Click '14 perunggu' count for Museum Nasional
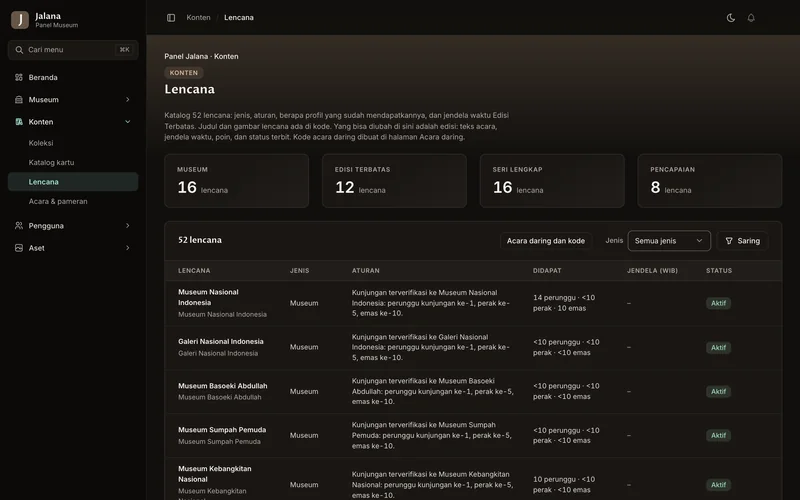Screen dimensions: 800x500 tap(554, 297)
